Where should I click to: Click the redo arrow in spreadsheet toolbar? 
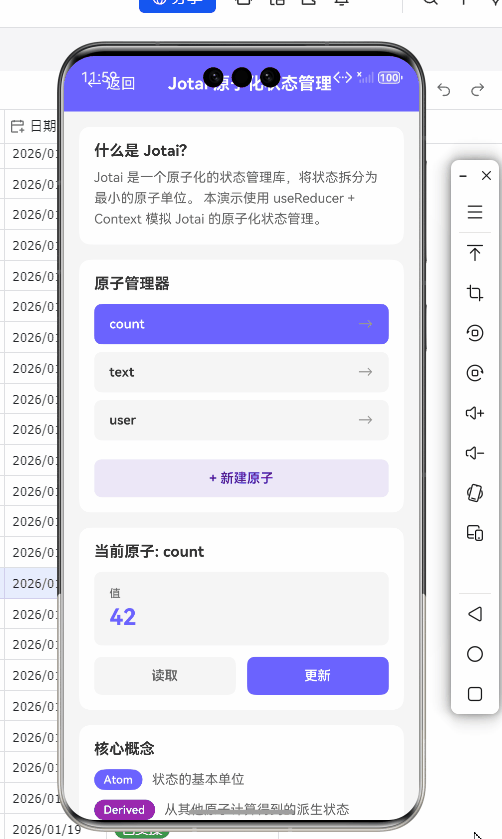pos(477,89)
